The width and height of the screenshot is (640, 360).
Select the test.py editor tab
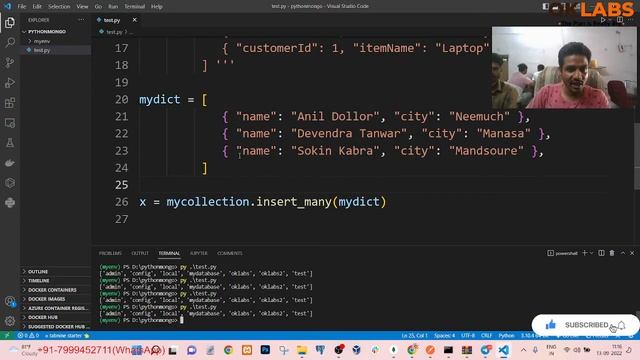pyautogui.click(x=111, y=20)
